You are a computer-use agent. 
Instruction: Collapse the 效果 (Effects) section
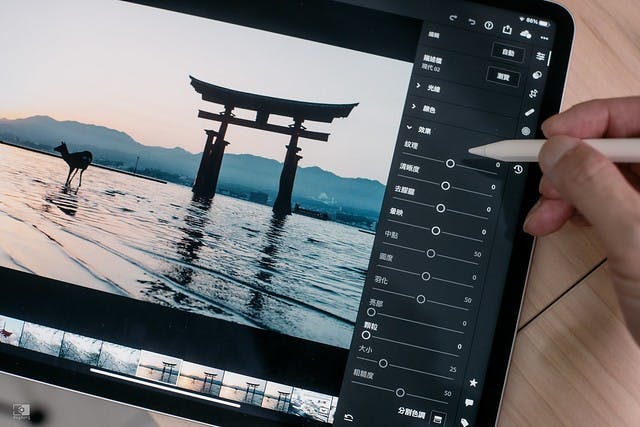(421, 129)
